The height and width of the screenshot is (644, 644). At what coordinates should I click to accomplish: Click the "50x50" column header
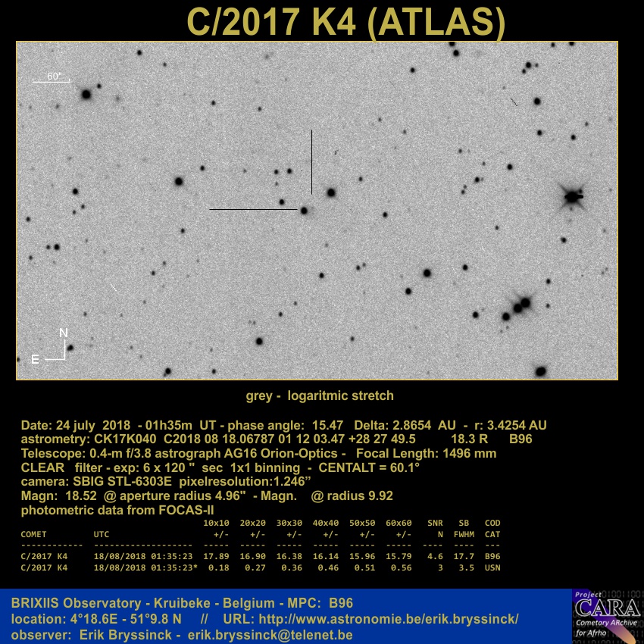362,524
